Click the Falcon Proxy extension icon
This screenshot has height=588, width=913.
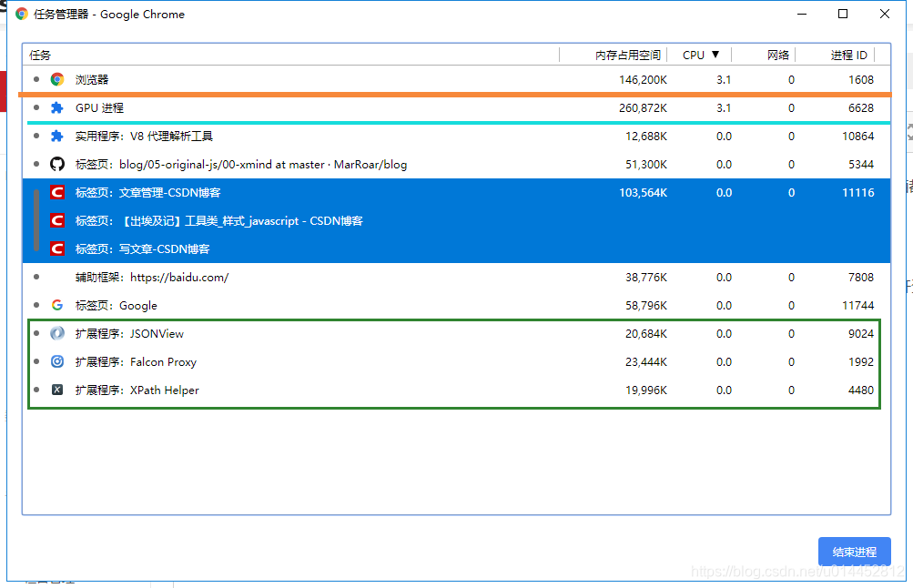click(57, 361)
